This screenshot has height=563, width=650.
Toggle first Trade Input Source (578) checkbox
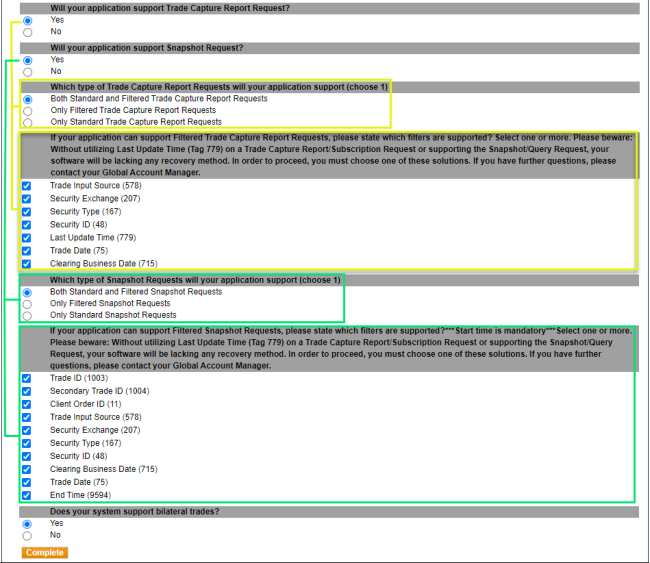pos(27,186)
